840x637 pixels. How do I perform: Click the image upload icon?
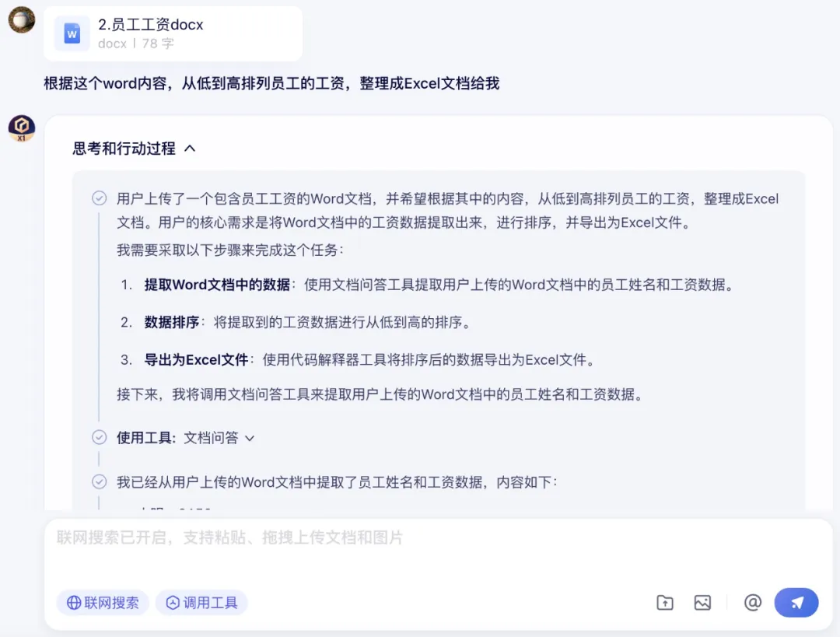pyautogui.click(x=702, y=603)
